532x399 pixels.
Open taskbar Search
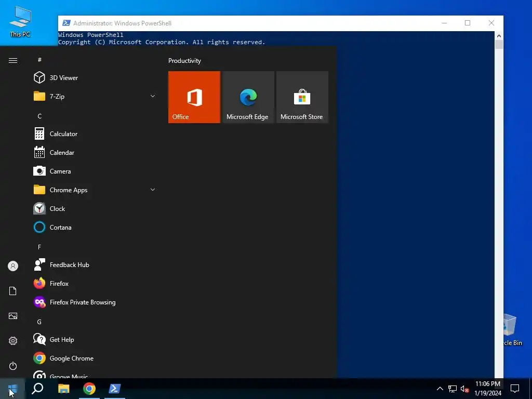coord(37,389)
